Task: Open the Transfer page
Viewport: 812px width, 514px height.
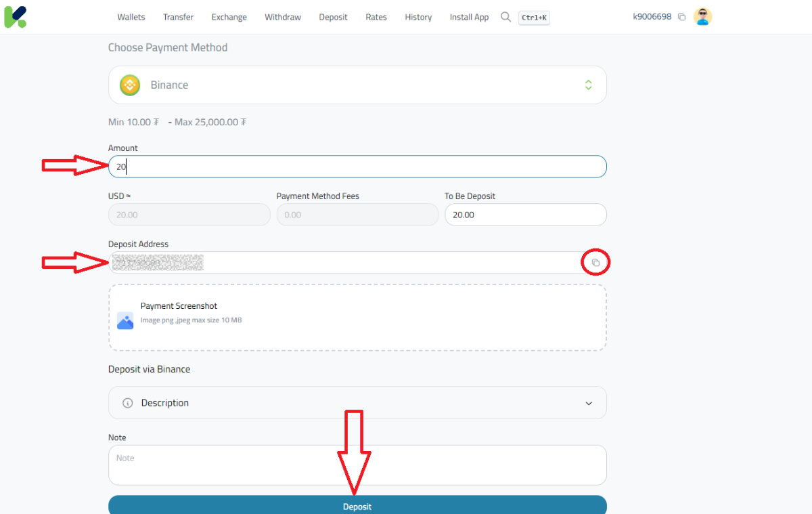Action: 178,17
